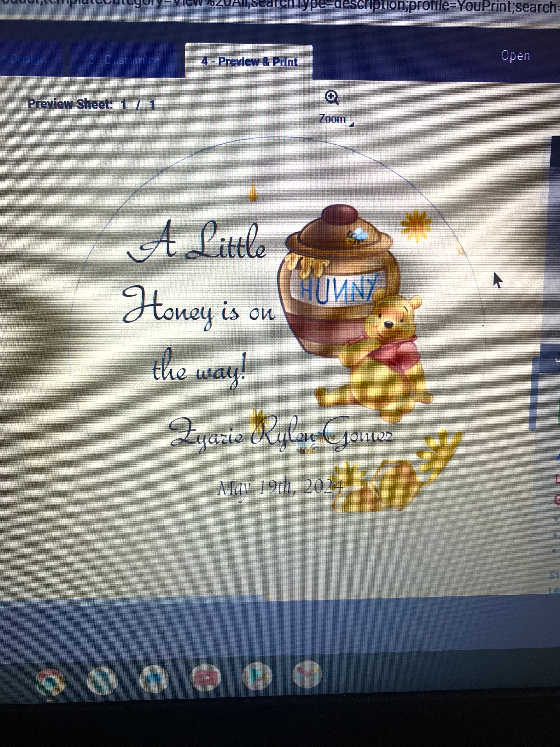Go back to the Design tab

coord(25,59)
